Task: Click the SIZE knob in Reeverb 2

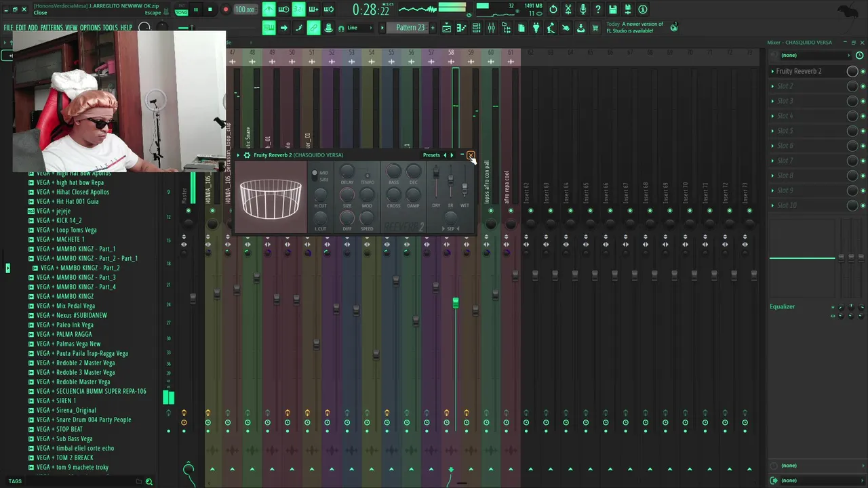Action: click(x=347, y=195)
